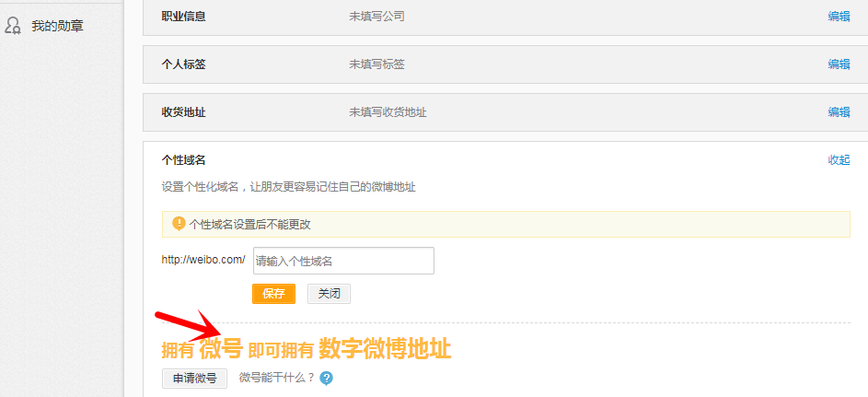
Task: Open the 我的勋章 sidebar label
Action: (x=57, y=26)
